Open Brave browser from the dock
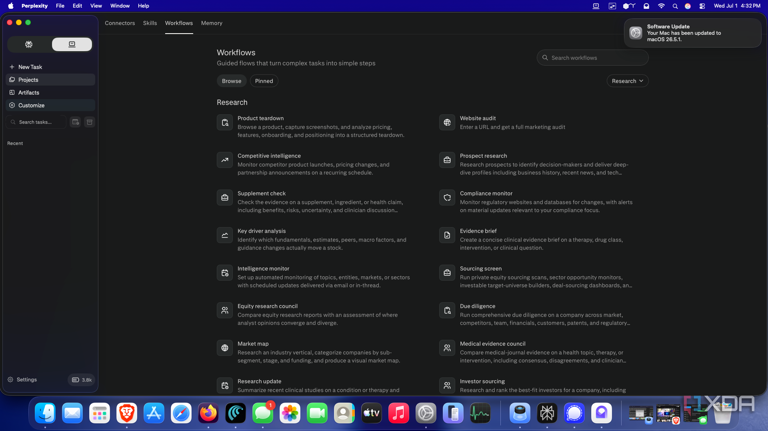Screen dimensions: 768x431 (126, 413)
